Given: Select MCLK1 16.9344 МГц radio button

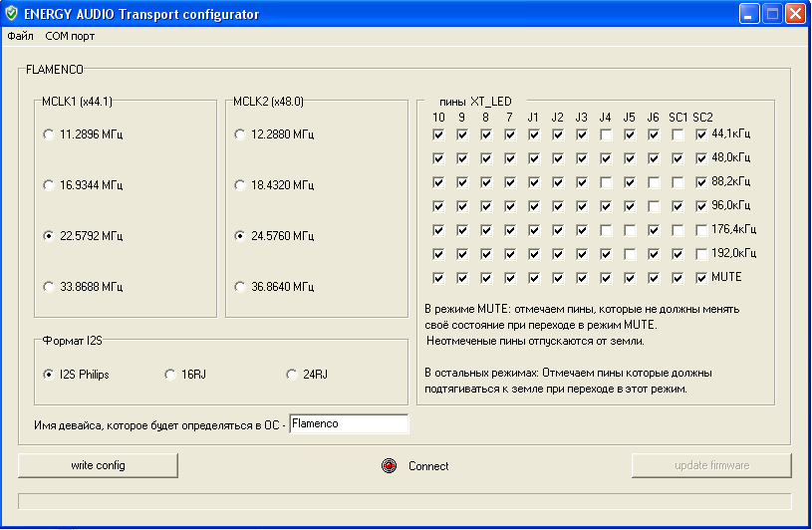Looking at the screenshot, I should (49, 185).
